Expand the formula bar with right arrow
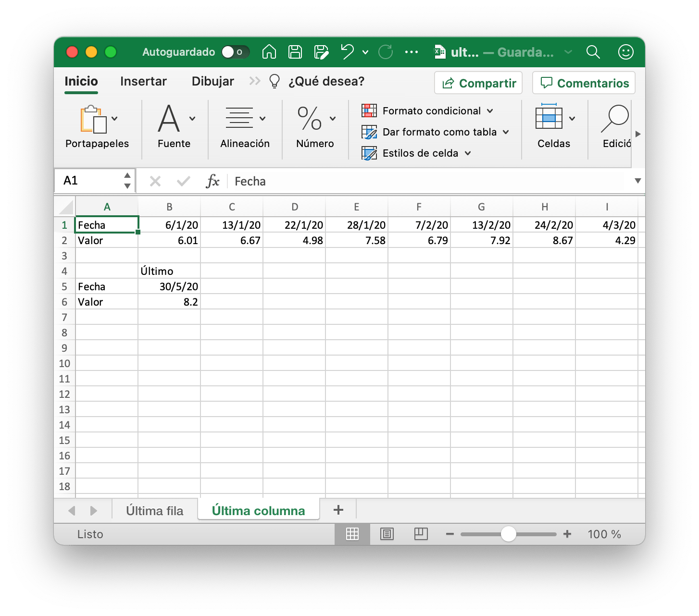This screenshot has width=699, height=616. pyautogui.click(x=638, y=181)
